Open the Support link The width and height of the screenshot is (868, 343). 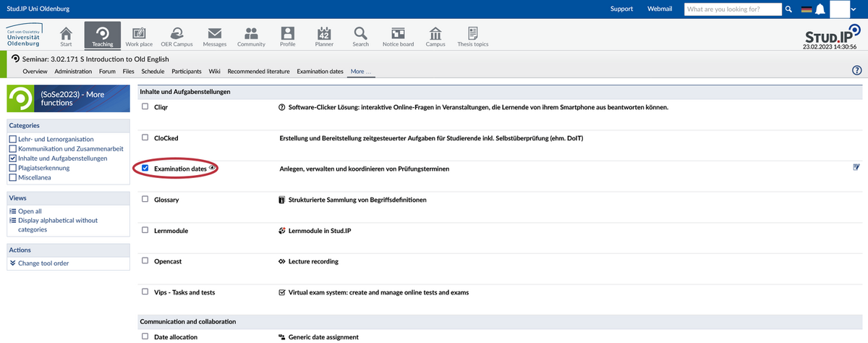[x=621, y=9]
